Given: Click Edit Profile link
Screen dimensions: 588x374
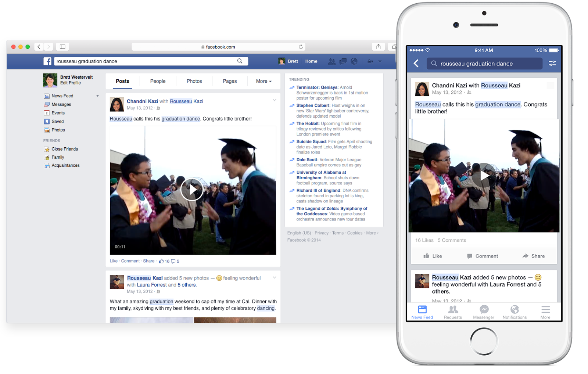Looking at the screenshot, I should click(x=71, y=83).
